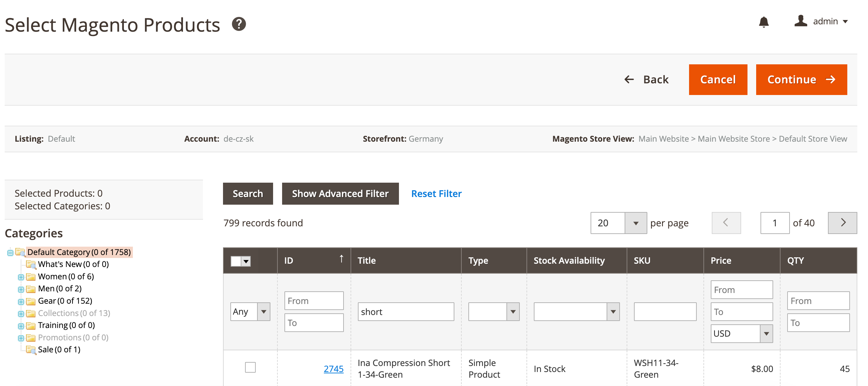
Task: Click the Sale category folder icon
Action: coord(31,350)
